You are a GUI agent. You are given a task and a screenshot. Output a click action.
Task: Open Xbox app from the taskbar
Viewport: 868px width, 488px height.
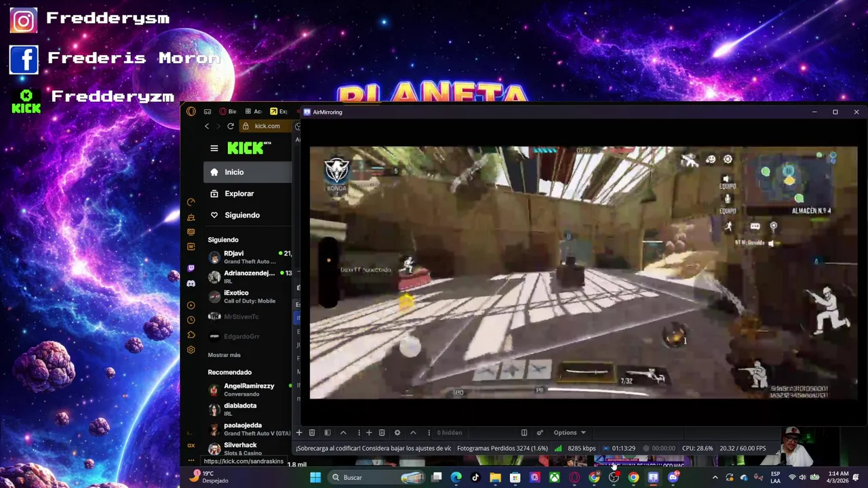pos(555,477)
